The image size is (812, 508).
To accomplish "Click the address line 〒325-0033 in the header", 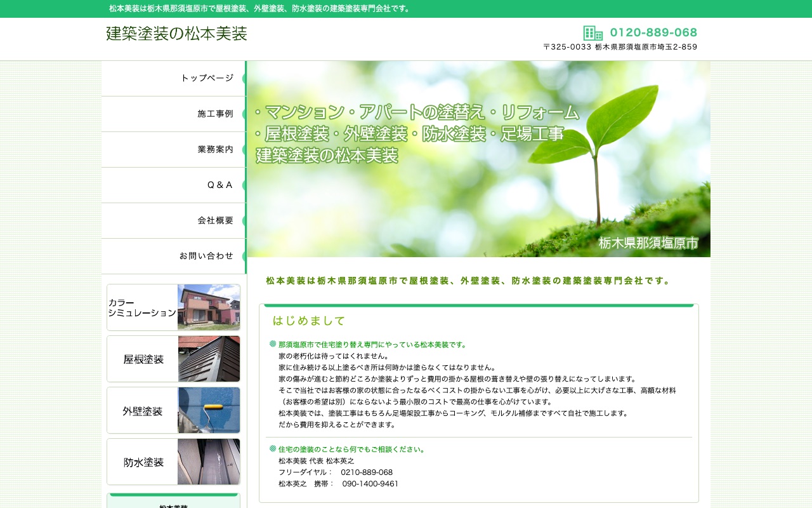I will click(x=620, y=47).
